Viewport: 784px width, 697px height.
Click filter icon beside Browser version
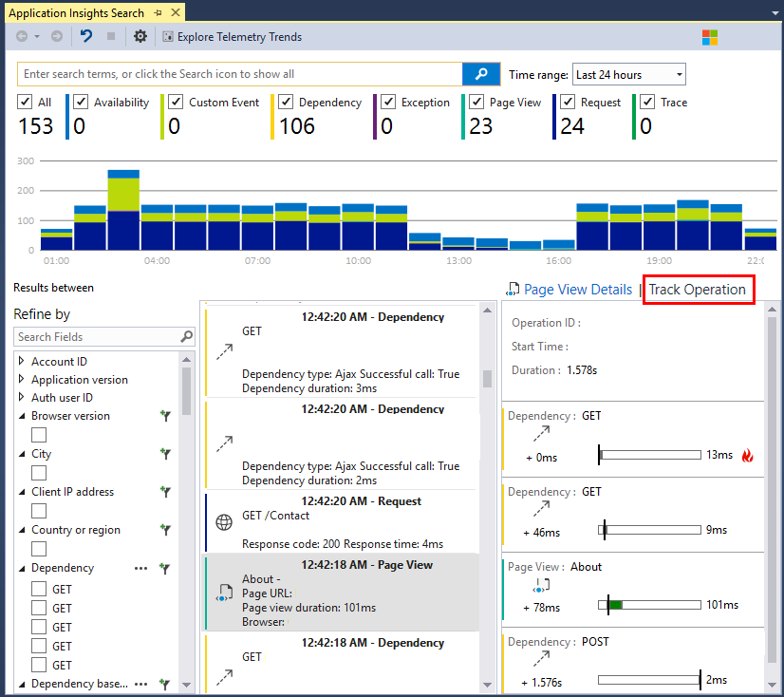pos(165,416)
